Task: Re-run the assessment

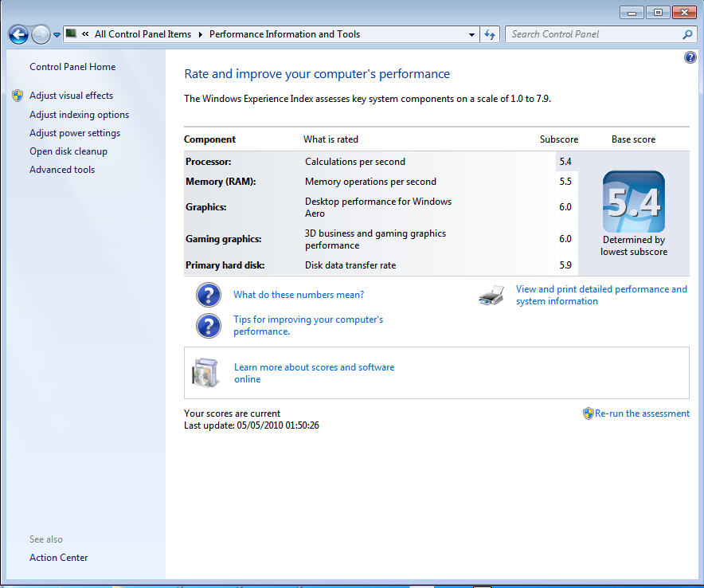Action: [642, 414]
